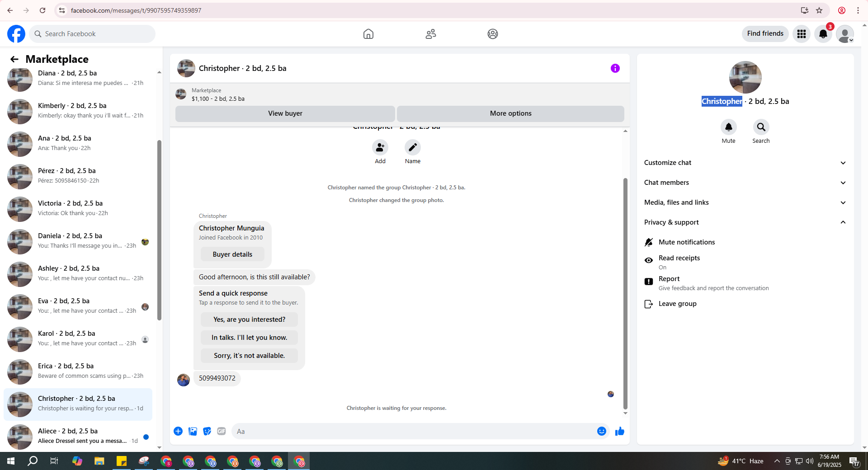This screenshot has height=470, width=868.
Task: Click the message Aa input field
Action: [415, 431]
